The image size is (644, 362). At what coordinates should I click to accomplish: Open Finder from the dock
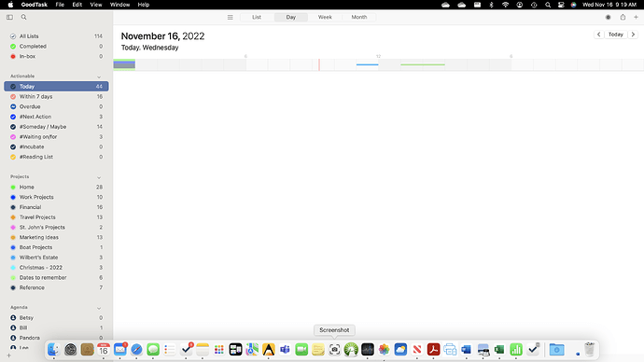click(x=54, y=350)
